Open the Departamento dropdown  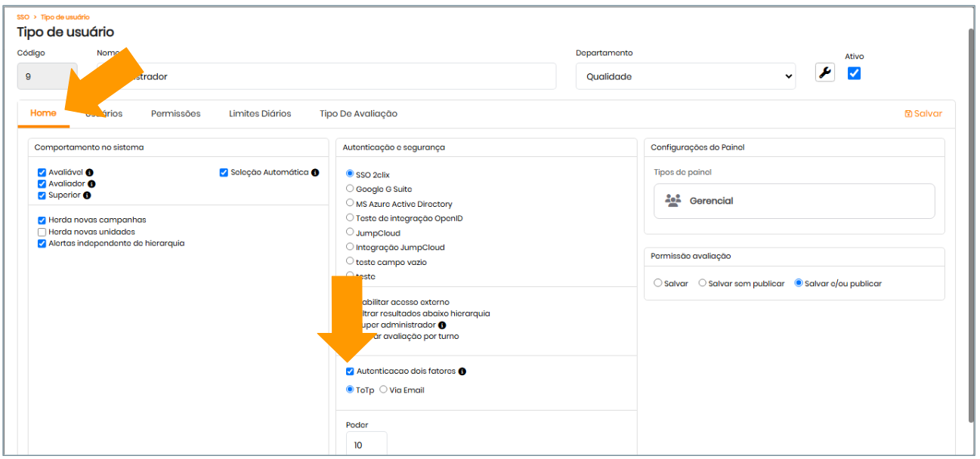[x=685, y=76]
